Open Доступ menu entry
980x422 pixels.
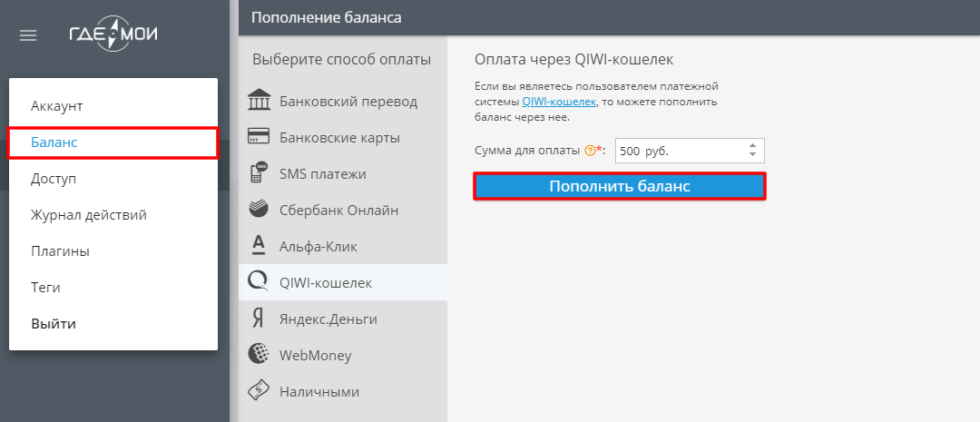pyautogui.click(x=113, y=179)
